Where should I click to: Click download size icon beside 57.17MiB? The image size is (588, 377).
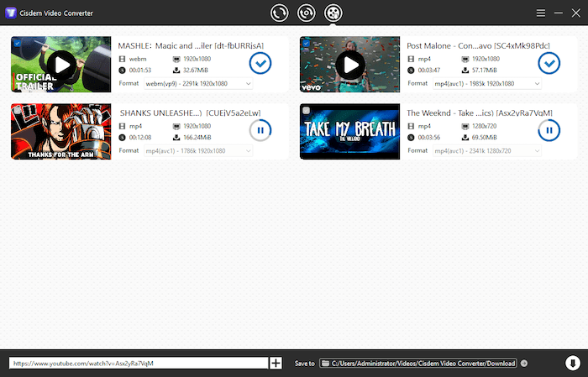coord(465,70)
